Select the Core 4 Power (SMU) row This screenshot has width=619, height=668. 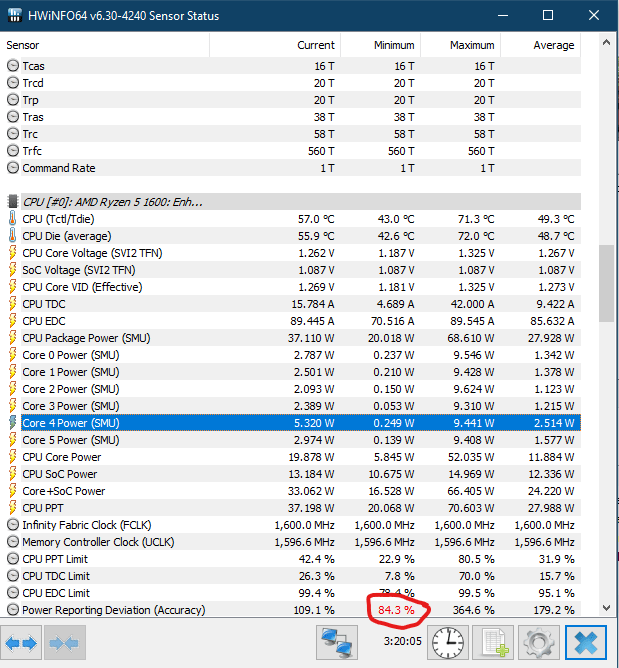coord(294,423)
